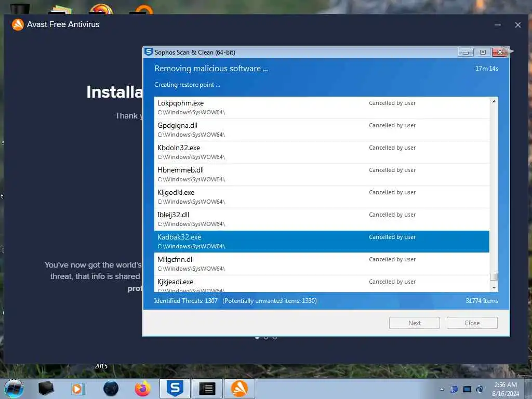Show hidden system tray icons
The image size is (532, 399).
442,389
